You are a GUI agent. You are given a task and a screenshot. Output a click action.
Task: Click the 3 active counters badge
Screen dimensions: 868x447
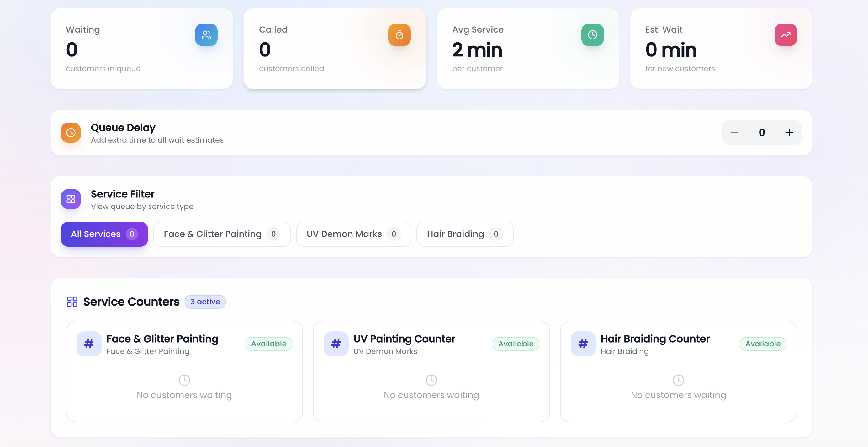coord(205,302)
